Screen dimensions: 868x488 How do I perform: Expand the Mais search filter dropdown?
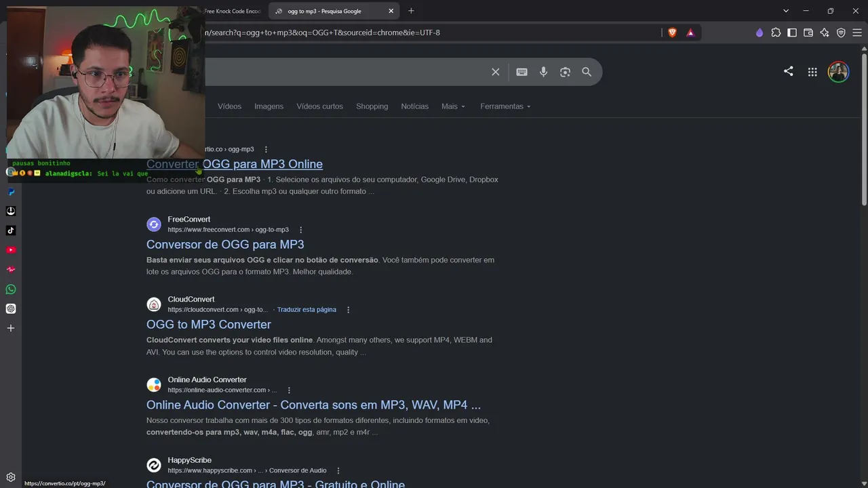click(x=453, y=106)
